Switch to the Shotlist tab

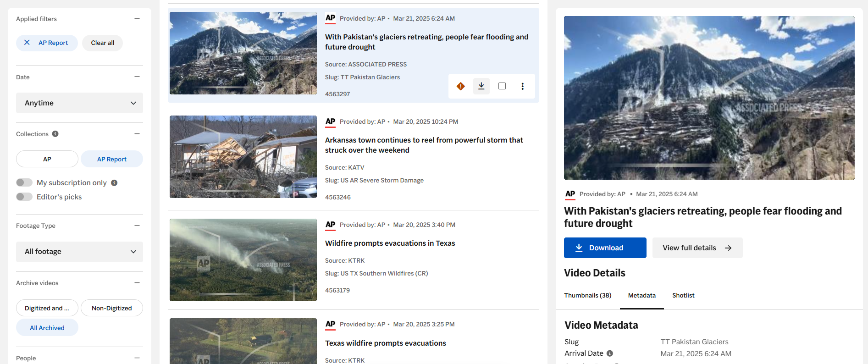683,296
